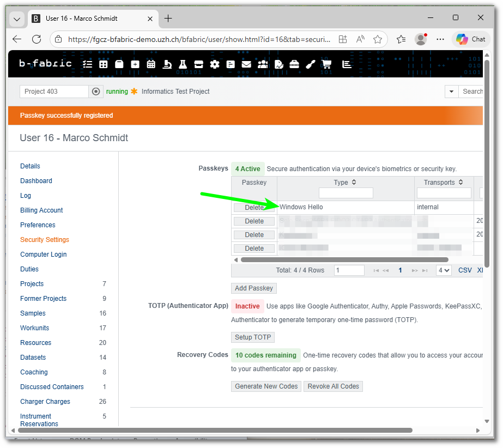This screenshot has height=448, width=503.
Task: Open the Details tab in sidebar
Action: pyautogui.click(x=30, y=166)
